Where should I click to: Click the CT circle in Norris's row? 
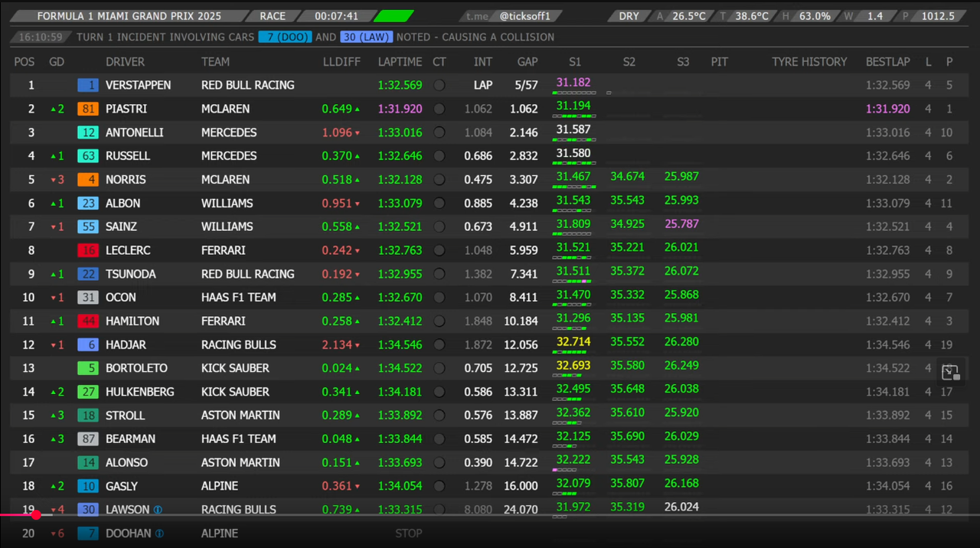(x=439, y=180)
